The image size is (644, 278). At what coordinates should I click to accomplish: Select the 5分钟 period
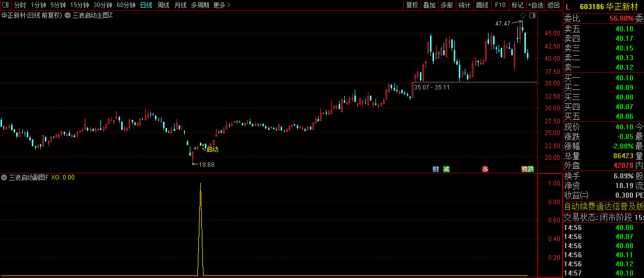58,5
